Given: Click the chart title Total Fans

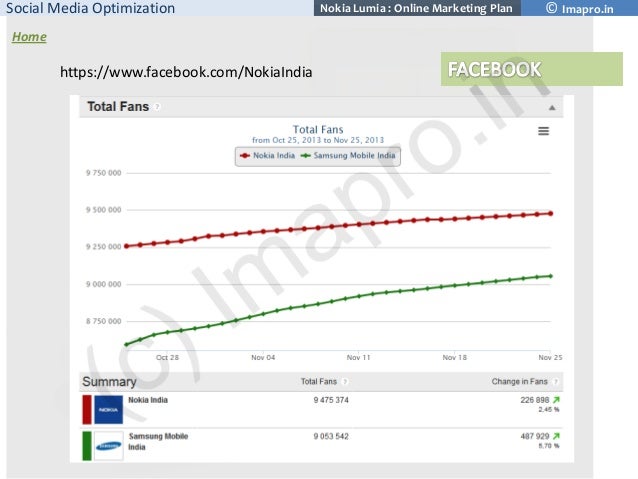Looking at the screenshot, I should click(x=318, y=129).
